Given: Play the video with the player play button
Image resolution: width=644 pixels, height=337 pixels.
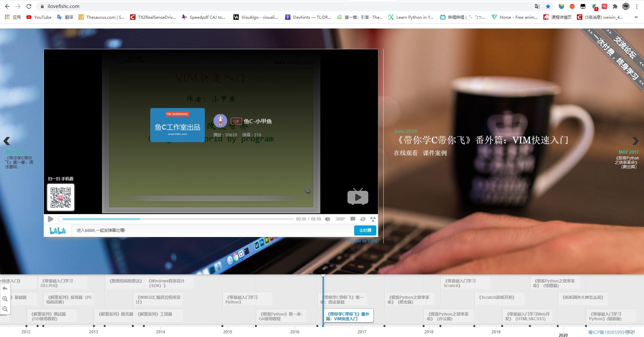Looking at the screenshot, I should (x=51, y=219).
